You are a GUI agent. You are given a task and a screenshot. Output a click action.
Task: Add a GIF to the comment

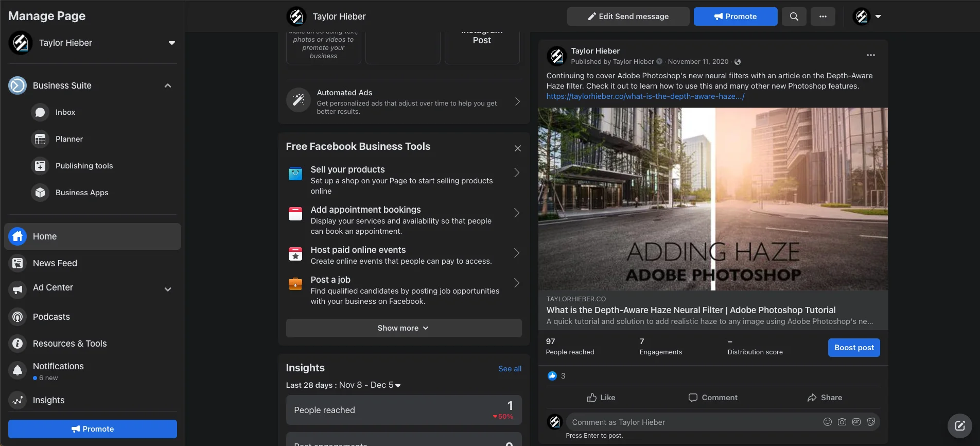856,422
